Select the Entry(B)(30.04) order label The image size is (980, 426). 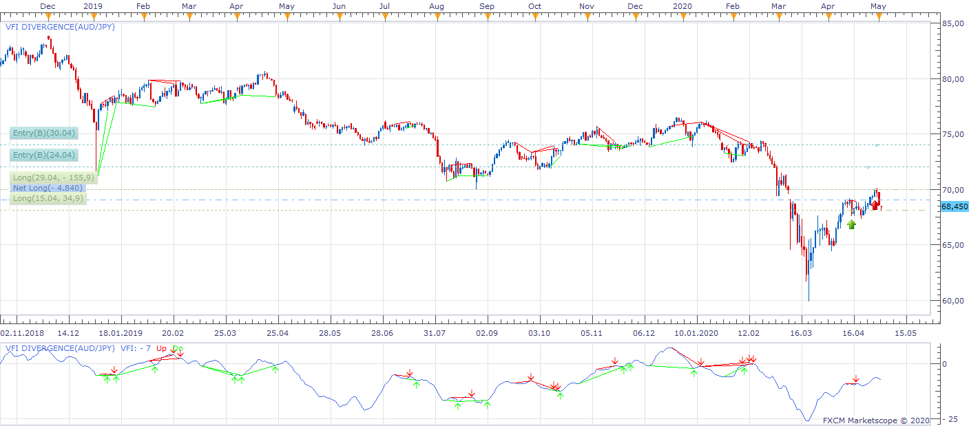pyautogui.click(x=44, y=133)
